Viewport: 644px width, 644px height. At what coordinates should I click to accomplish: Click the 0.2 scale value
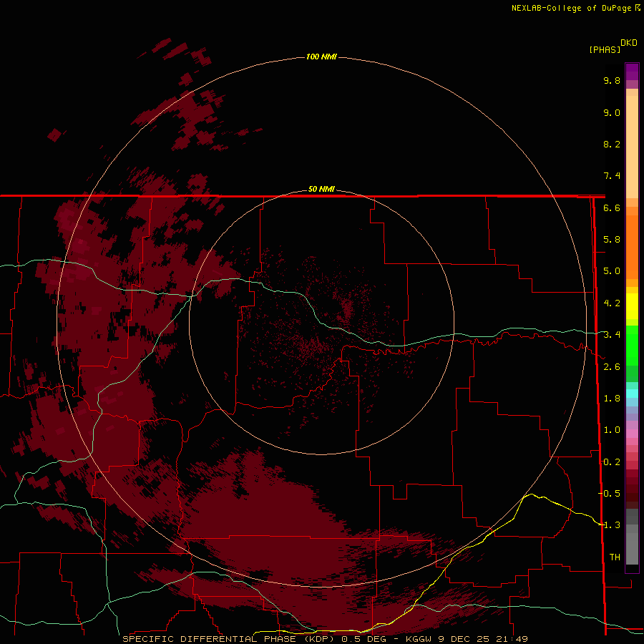pos(612,462)
